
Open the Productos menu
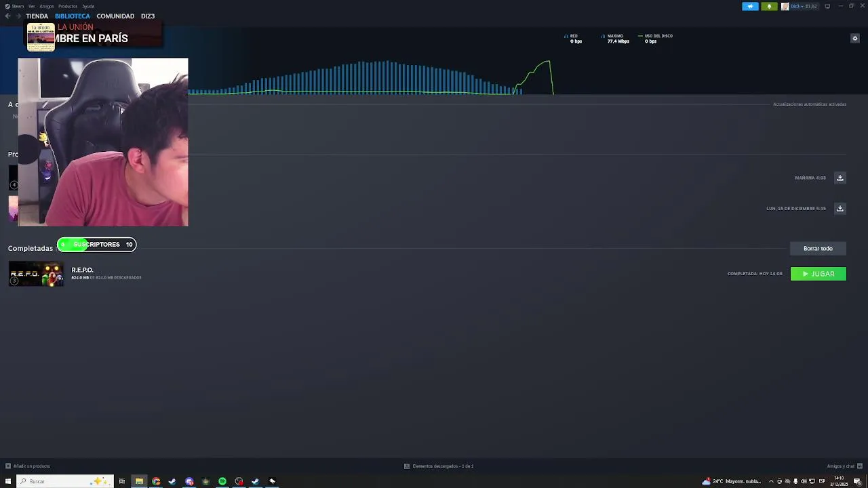click(x=68, y=6)
